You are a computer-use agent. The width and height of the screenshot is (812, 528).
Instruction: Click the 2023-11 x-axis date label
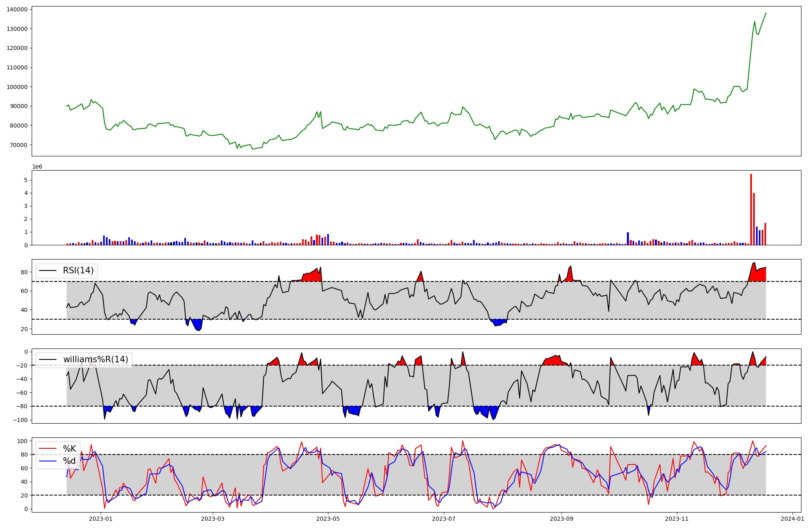point(677,519)
